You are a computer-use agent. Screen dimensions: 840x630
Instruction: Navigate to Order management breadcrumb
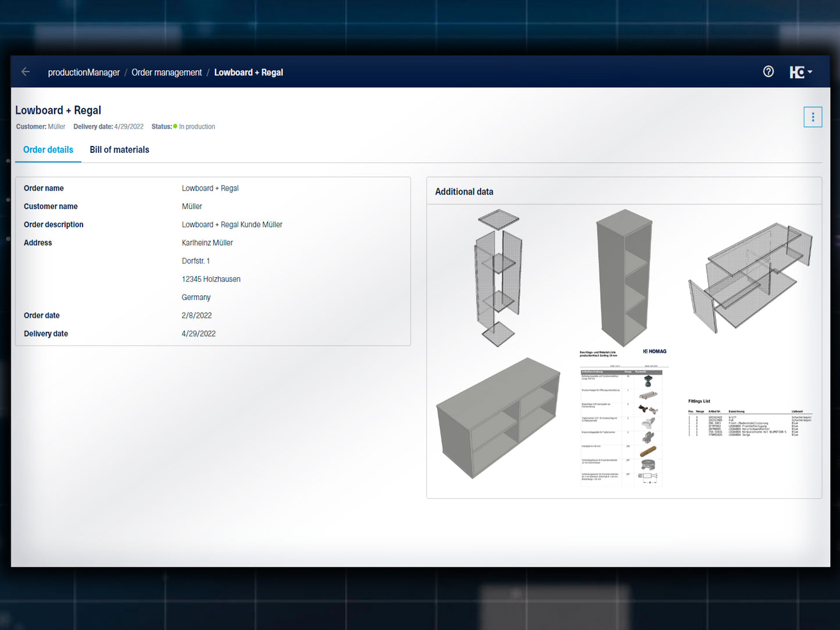[x=166, y=73]
